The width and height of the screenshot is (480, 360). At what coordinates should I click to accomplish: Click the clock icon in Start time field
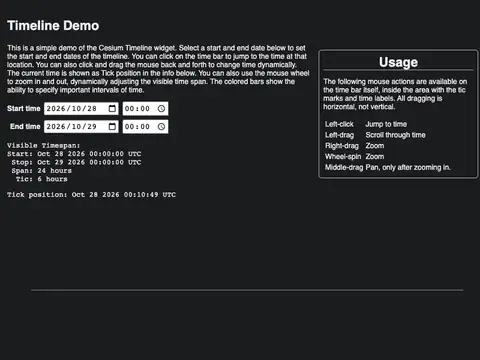[161, 109]
